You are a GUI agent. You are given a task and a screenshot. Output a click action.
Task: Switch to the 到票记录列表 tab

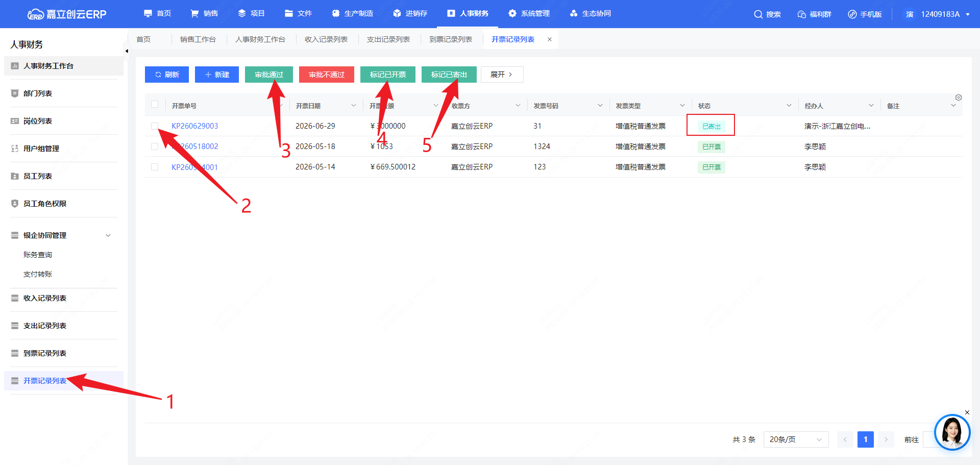[x=450, y=39]
